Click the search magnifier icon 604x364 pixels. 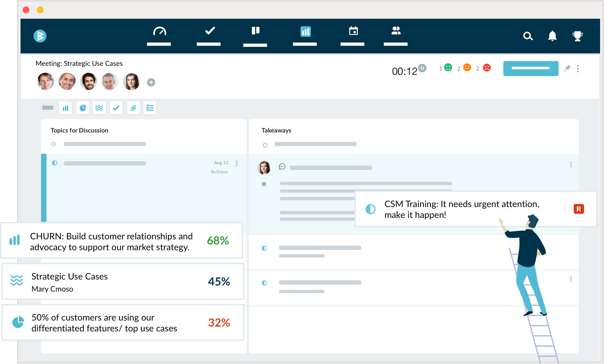point(528,36)
